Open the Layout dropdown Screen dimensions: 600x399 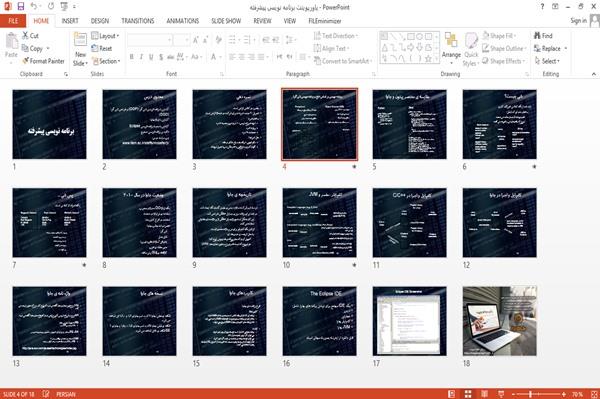click(105, 36)
